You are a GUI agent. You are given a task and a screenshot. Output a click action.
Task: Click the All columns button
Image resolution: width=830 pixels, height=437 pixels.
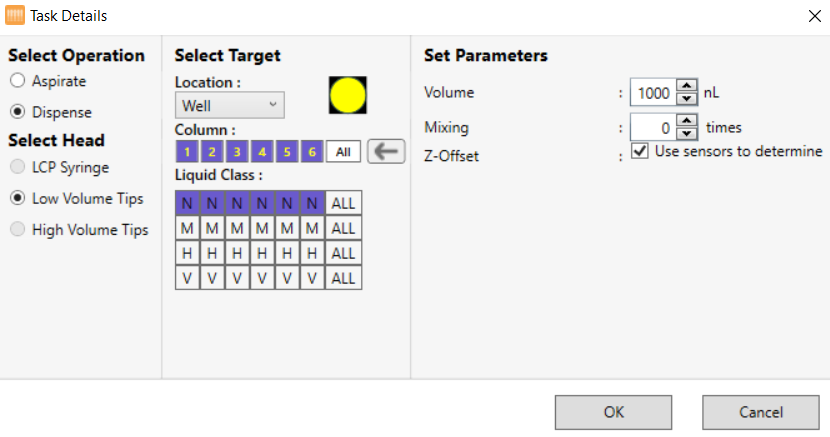[343, 152]
